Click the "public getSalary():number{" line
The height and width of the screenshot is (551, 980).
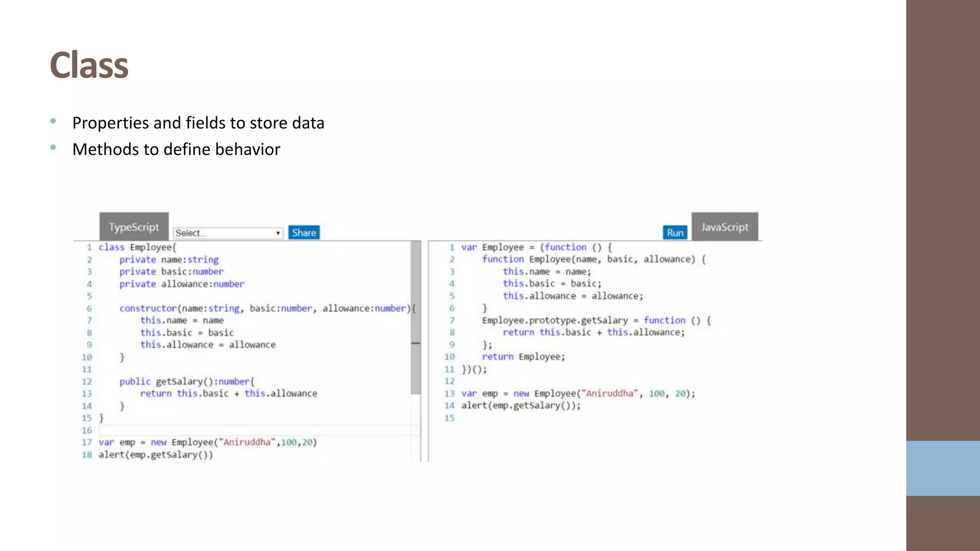coord(187,382)
